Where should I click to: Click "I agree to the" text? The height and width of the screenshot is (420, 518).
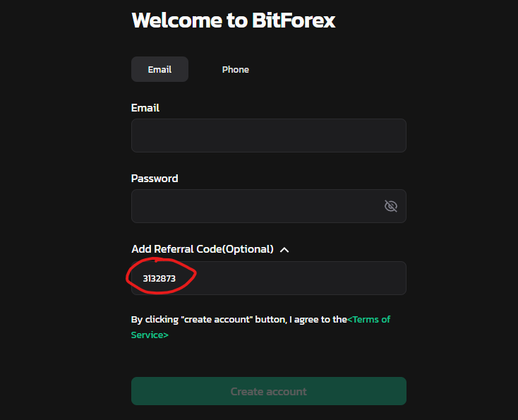pyautogui.click(x=318, y=320)
